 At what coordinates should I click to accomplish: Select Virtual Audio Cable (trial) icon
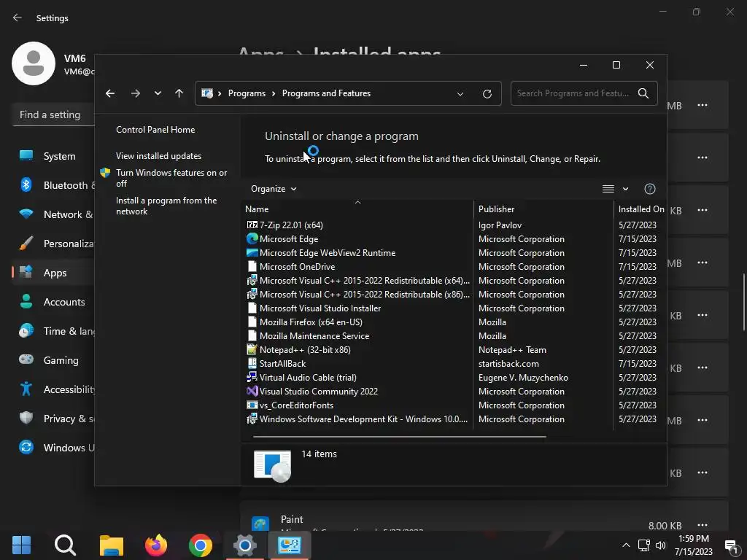[x=252, y=377]
